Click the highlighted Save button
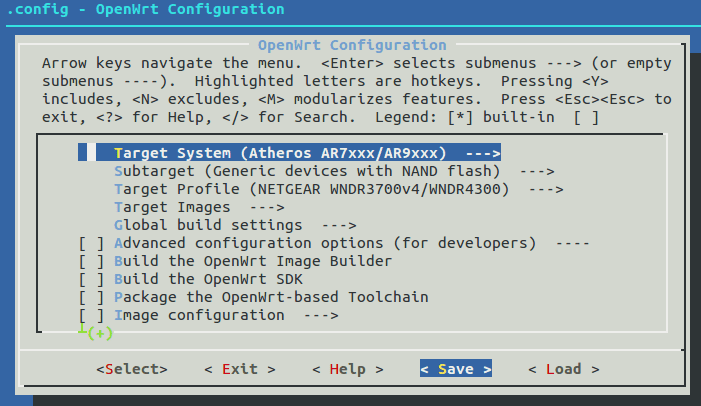The width and height of the screenshot is (701, 406). click(456, 368)
